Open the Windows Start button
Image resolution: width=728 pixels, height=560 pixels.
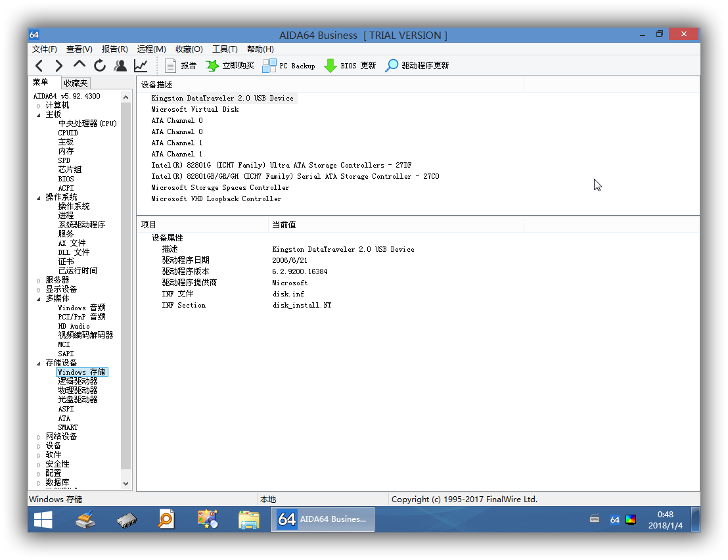(x=43, y=520)
